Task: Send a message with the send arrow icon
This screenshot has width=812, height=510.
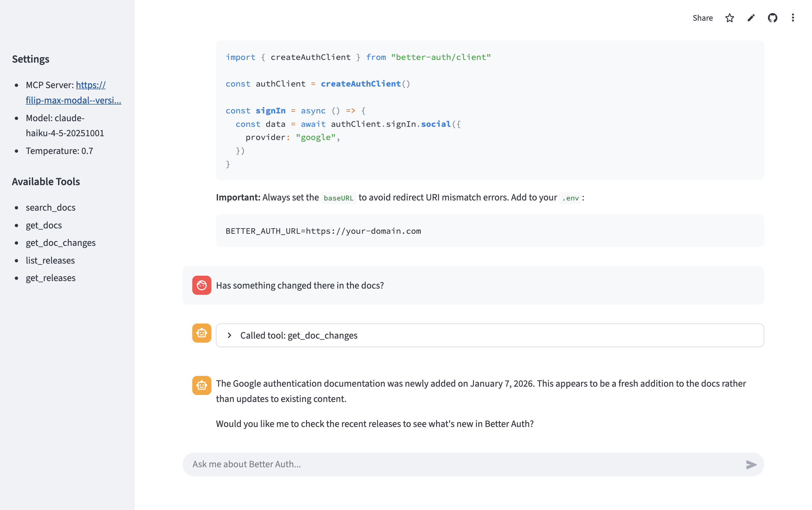Action: [x=751, y=465]
